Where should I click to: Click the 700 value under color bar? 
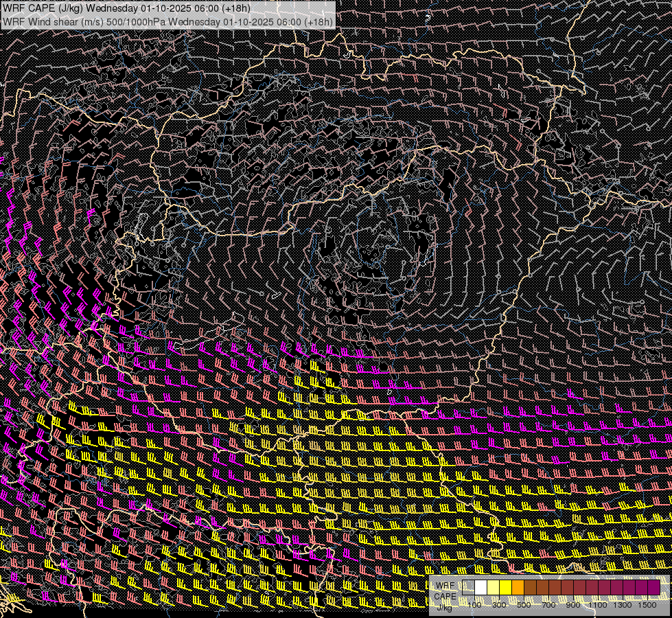(548, 605)
